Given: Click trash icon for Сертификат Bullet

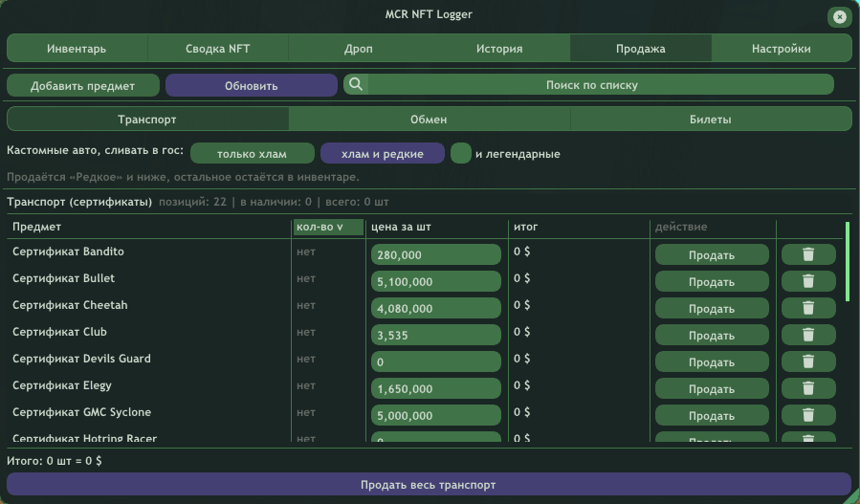Looking at the screenshot, I should click(808, 281).
